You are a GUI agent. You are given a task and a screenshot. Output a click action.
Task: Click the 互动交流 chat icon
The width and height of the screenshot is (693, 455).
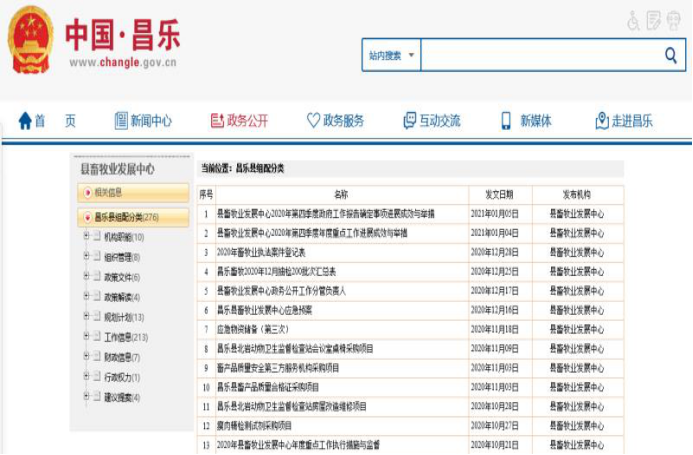tap(409, 121)
